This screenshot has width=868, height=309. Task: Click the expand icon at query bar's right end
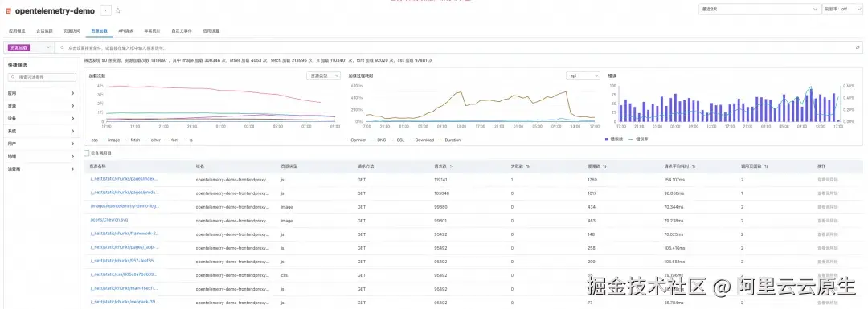tap(858, 48)
